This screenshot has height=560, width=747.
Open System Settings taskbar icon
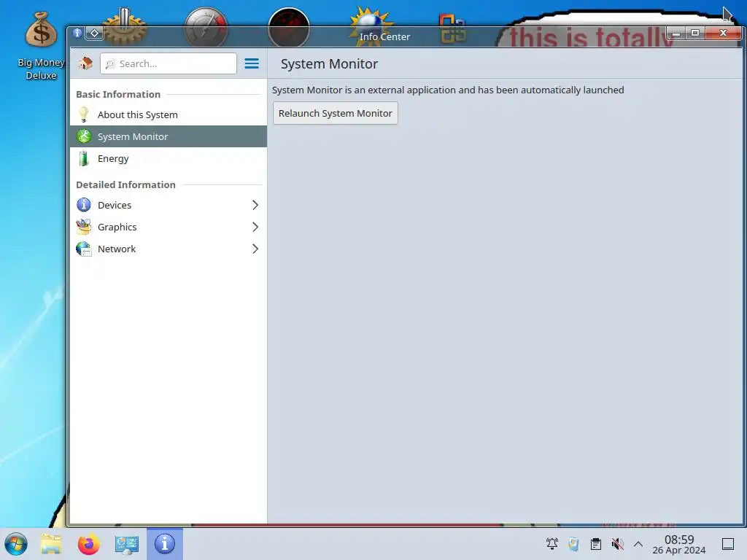tap(127, 544)
